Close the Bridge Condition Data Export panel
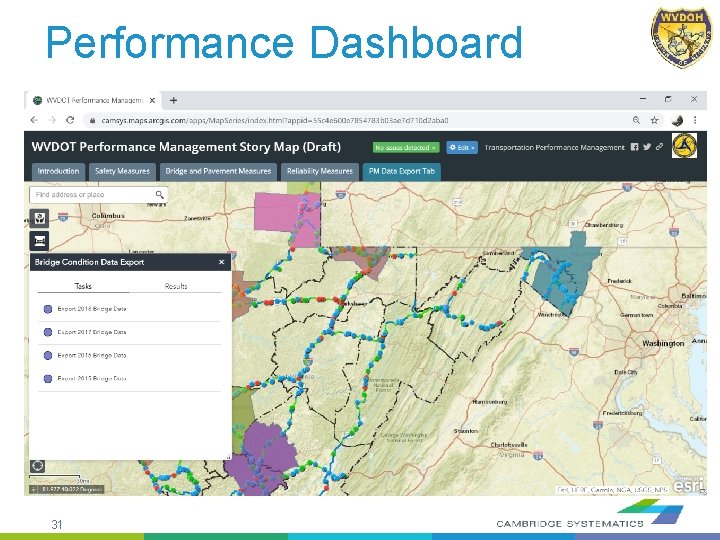This screenshot has width=720, height=540. pyautogui.click(x=222, y=262)
